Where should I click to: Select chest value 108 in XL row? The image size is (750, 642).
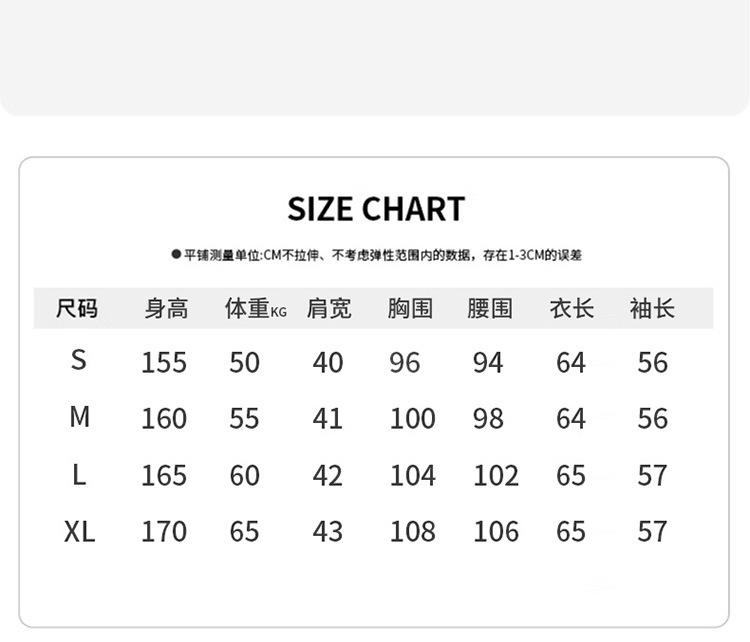pos(412,532)
